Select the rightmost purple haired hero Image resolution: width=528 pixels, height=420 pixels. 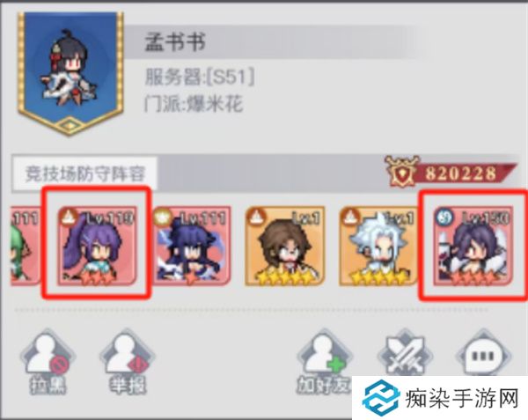473,247
